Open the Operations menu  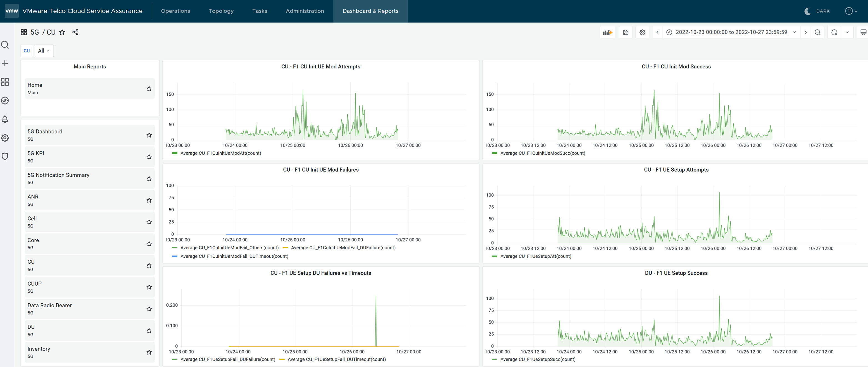(x=175, y=11)
